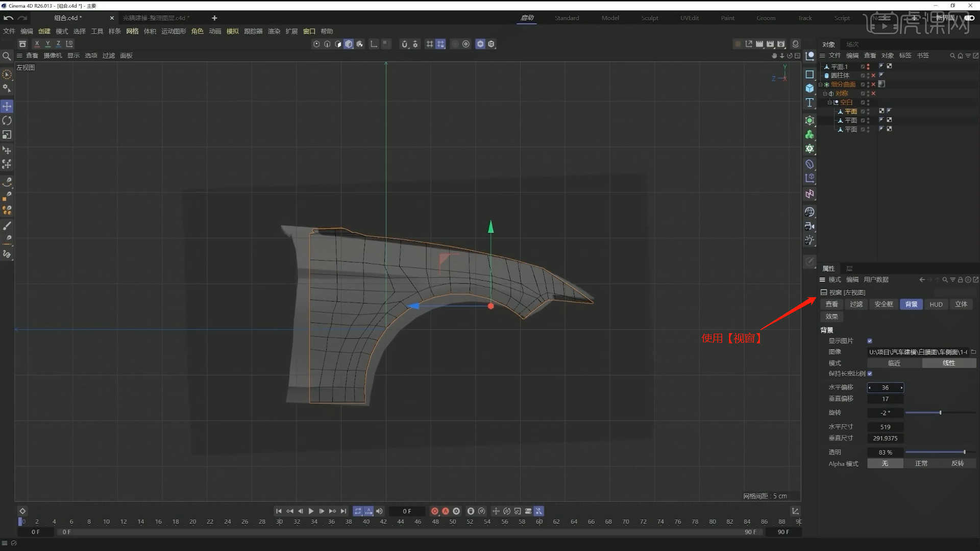This screenshot has width=980, height=551.
Task: Select the Scale tool in left toolbar
Action: point(7,135)
